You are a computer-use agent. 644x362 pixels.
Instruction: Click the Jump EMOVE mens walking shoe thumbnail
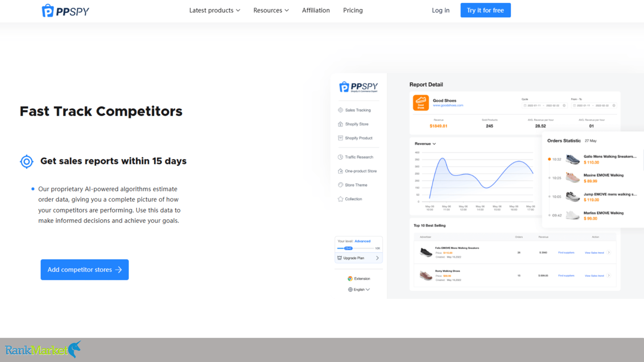pyautogui.click(x=572, y=197)
